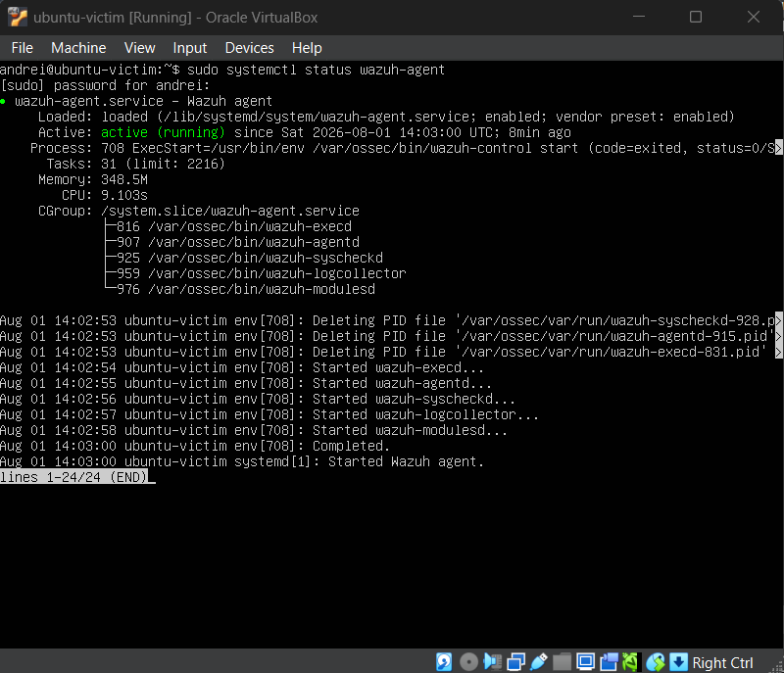Click the wazuh-syscheckd-928 PID deletion line
The height and width of the screenshot is (673, 784).
tap(390, 320)
